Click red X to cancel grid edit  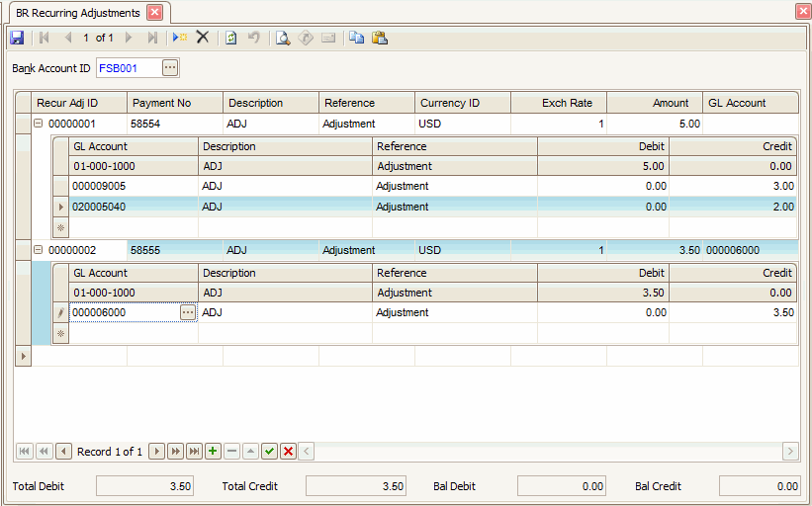[x=288, y=452]
